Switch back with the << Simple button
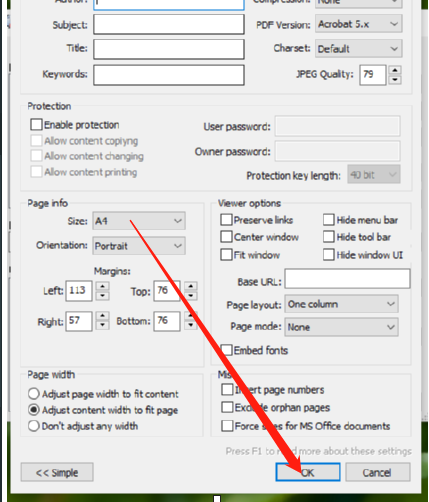429x502 pixels. 57,472
